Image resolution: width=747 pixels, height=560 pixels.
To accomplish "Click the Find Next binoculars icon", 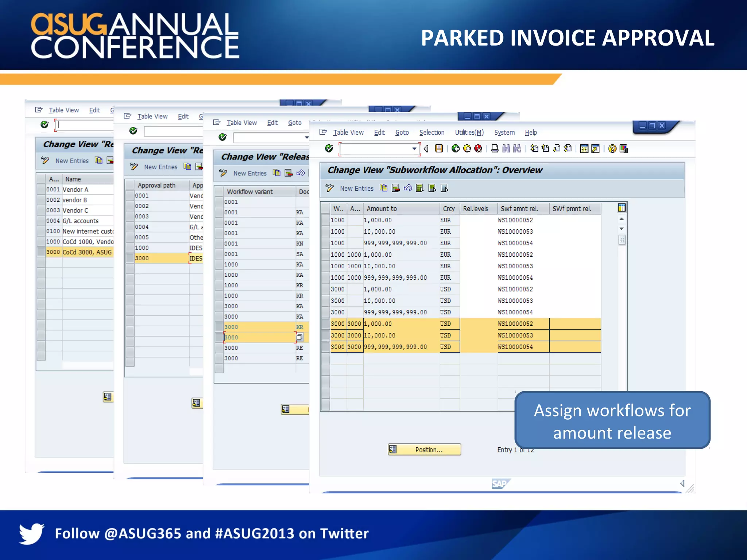I will point(517,148).
